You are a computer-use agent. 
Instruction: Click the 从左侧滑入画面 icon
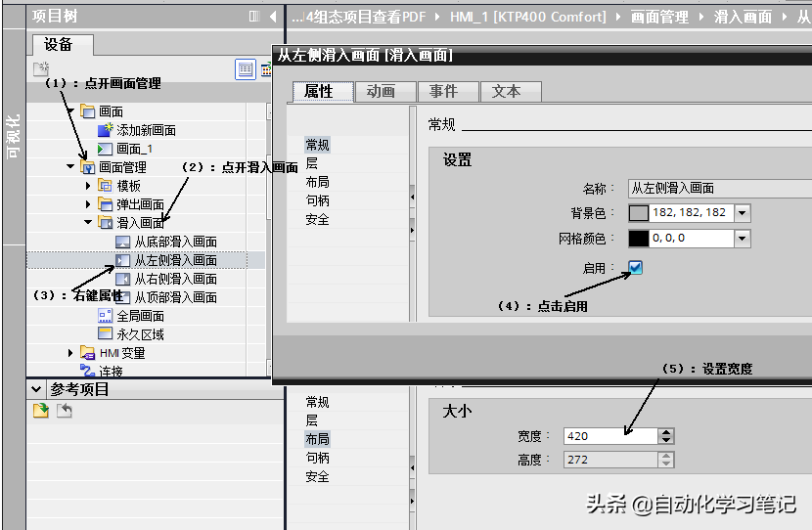point(122,260)
